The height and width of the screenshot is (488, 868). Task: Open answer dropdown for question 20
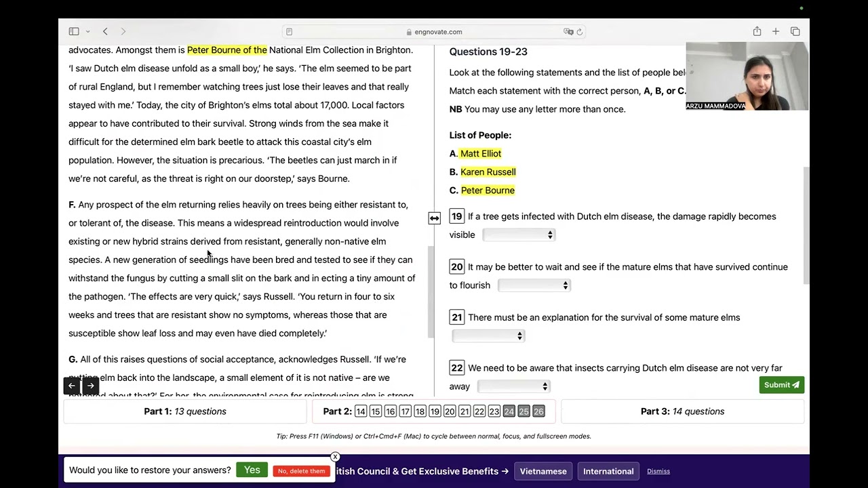click(534, 285)
